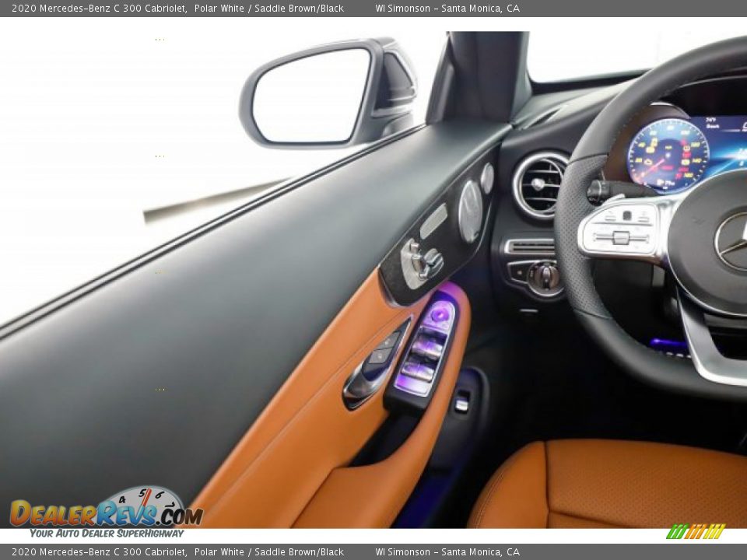Click top caption text "Polar White / Saddle Brown/Black"
The image size is (747, 560).
[268, 8]
